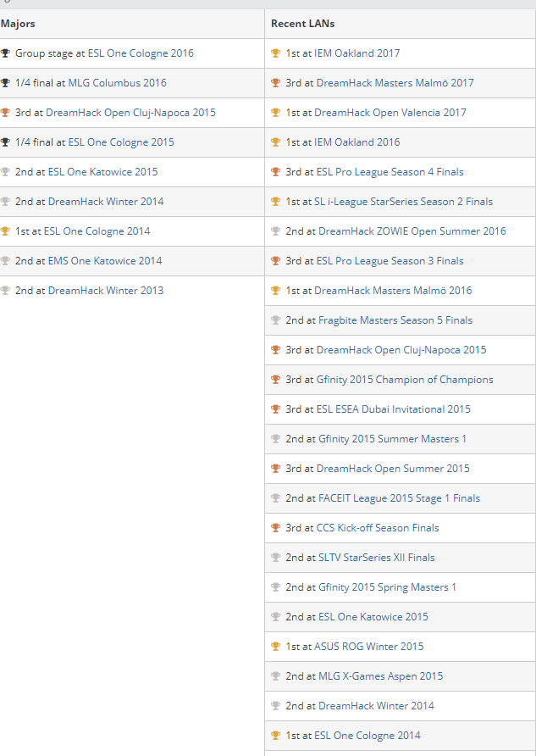Open ESL One Cologne 2014 in Recent LANs

(367, 736)
